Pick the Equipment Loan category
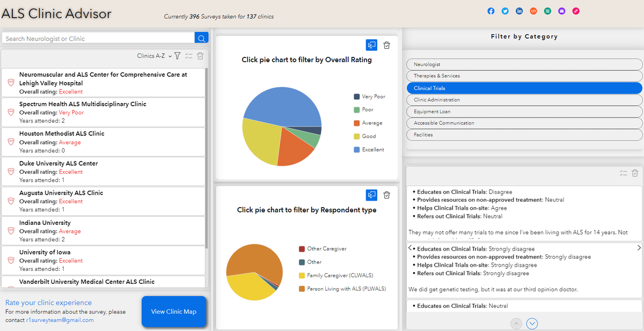 [x=524, y=112]
